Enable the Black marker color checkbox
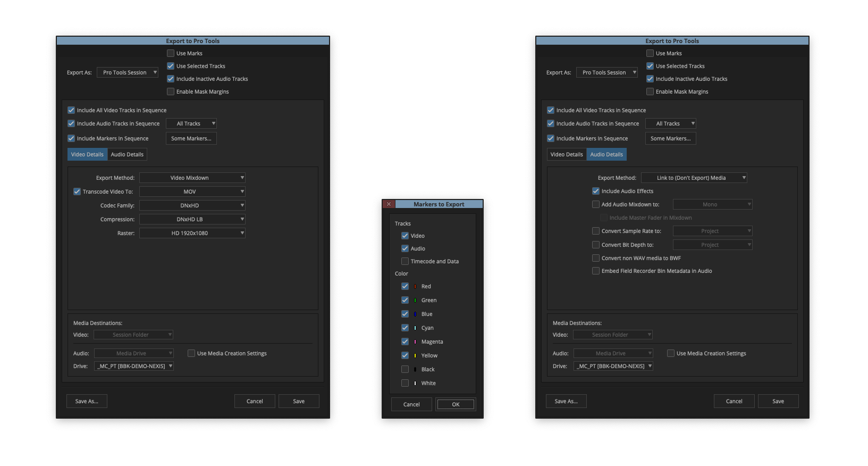The width and height of the screenshot is (868, 466). click(405, 369)
